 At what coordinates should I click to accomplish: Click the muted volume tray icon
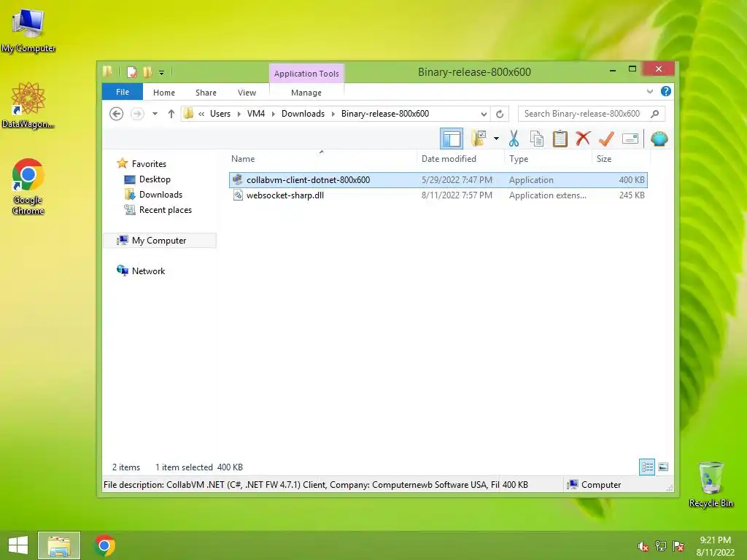[x=643, y=546]
